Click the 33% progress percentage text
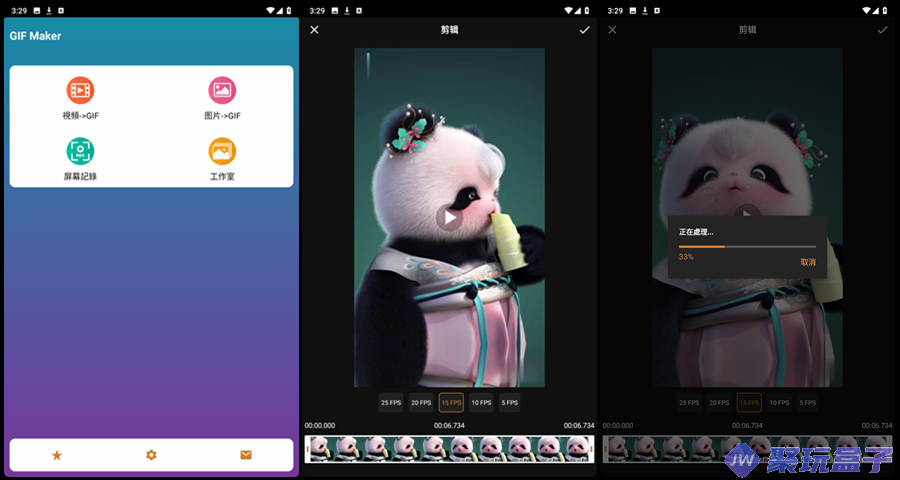 (x=686, y=257)
